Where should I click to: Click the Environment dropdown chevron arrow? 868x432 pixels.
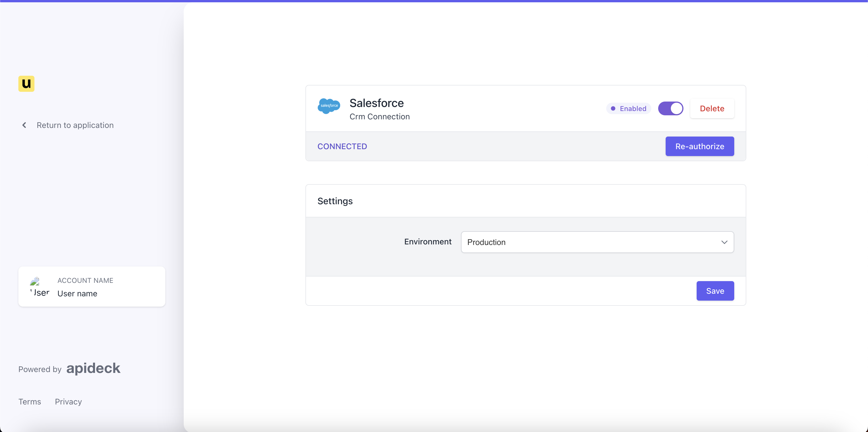pos(724,242)
